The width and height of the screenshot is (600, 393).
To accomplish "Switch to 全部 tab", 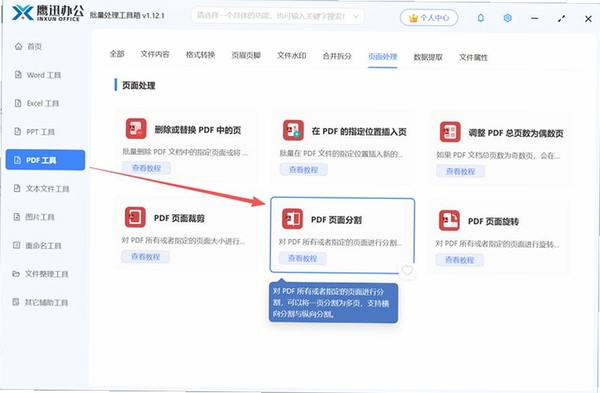I will point(117,54).
